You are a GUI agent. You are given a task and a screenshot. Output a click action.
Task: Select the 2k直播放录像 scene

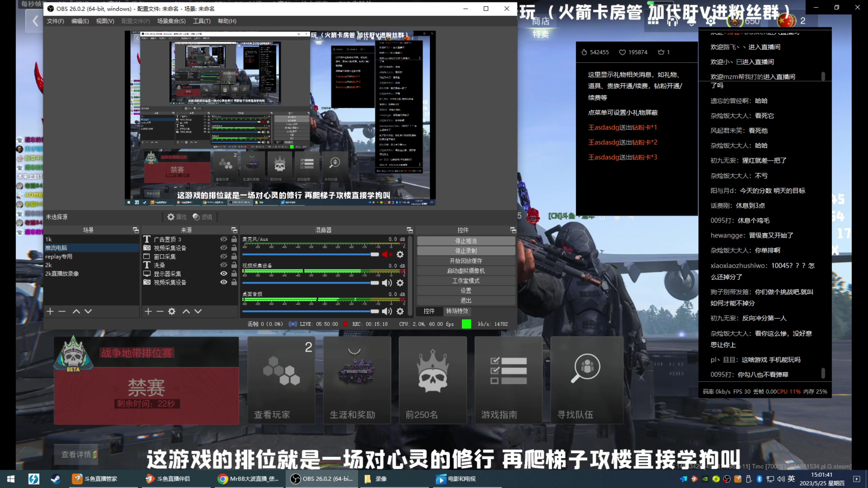click(92, 273)
